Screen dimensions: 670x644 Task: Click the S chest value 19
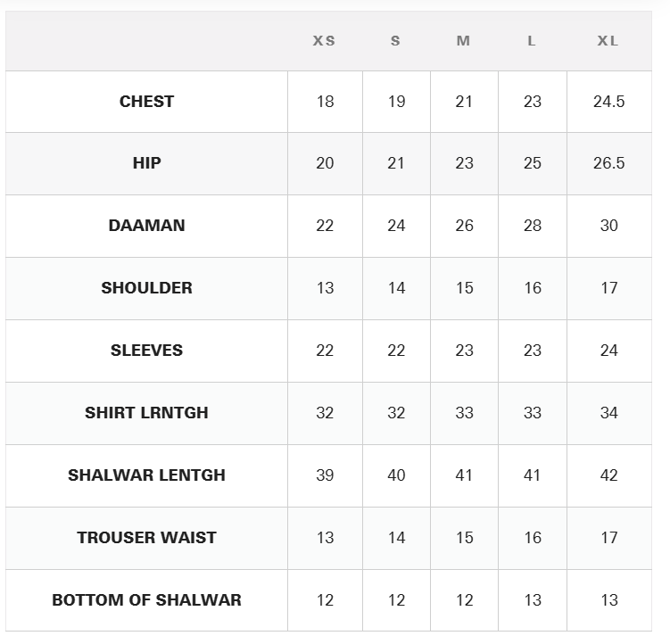tap(396, 102)
